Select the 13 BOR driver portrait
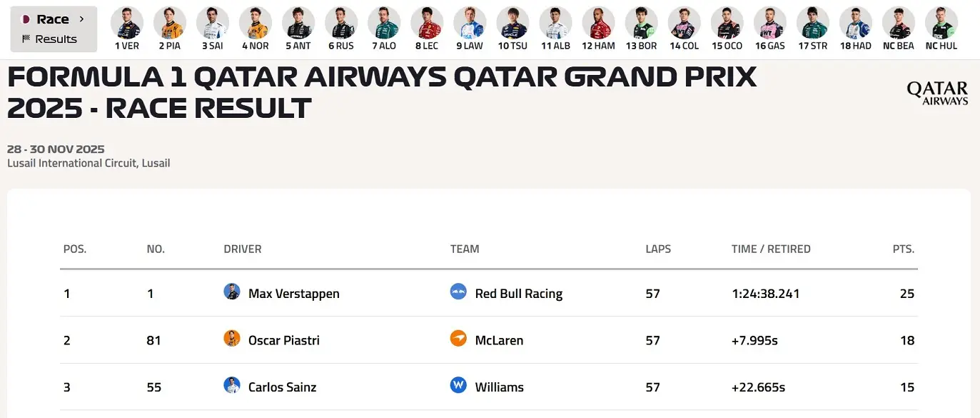Viewport: 980px width, 418px height. [641, 23]
